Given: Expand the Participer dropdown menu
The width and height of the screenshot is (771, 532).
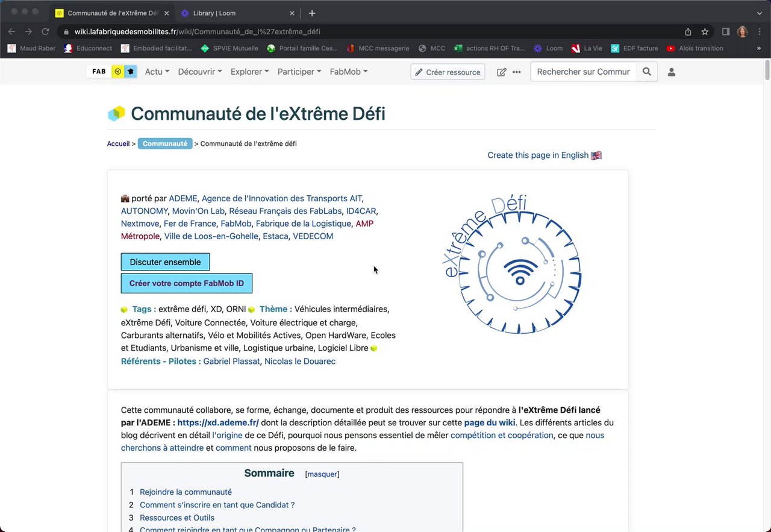Looking at the screenshot, I should (x=299, y=72).
